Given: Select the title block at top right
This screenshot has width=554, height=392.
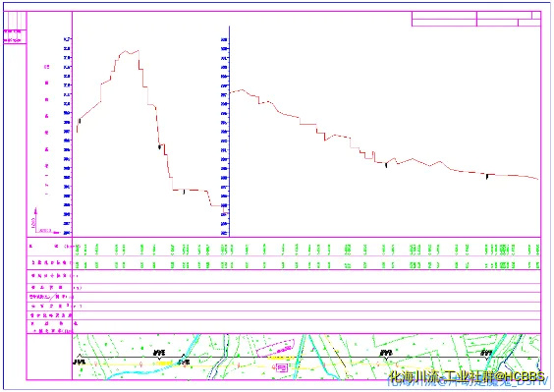Looking at the screenshot, I should click(x=476, y=19).
